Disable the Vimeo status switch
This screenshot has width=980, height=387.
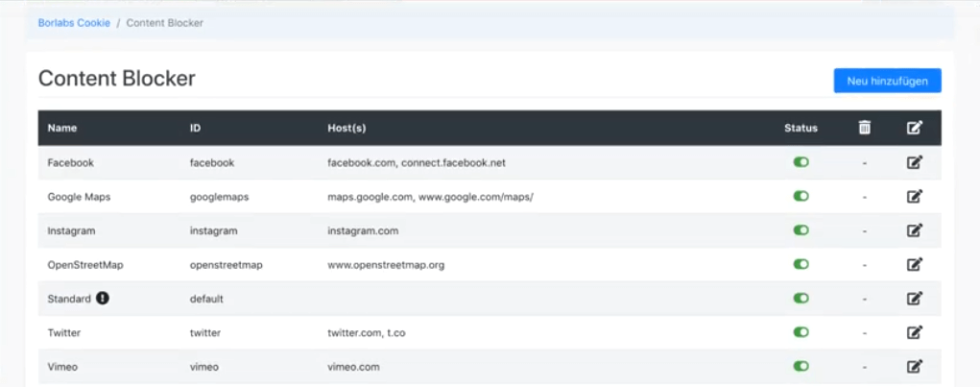click(801, 366)
